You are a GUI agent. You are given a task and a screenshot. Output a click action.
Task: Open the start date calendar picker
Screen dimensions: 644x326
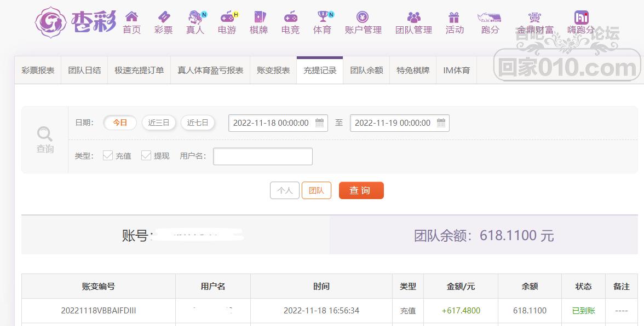[x=319, y=123]
